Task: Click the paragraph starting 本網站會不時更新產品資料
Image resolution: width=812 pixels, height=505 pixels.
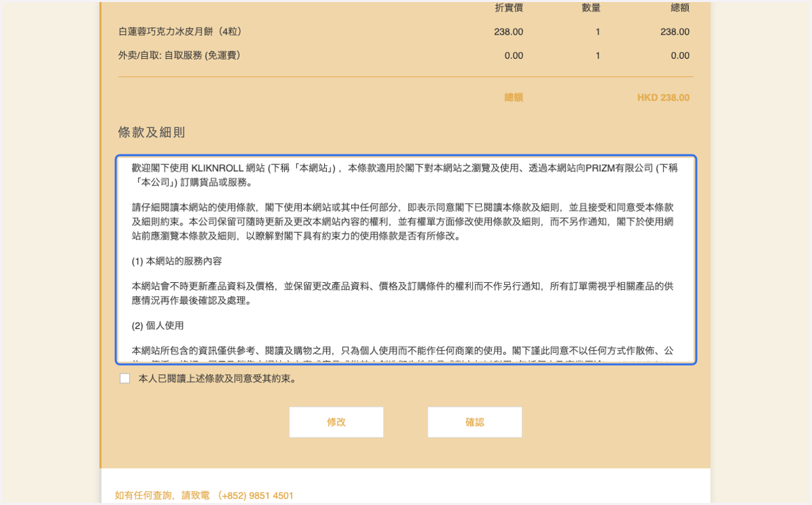Action: 403,293
